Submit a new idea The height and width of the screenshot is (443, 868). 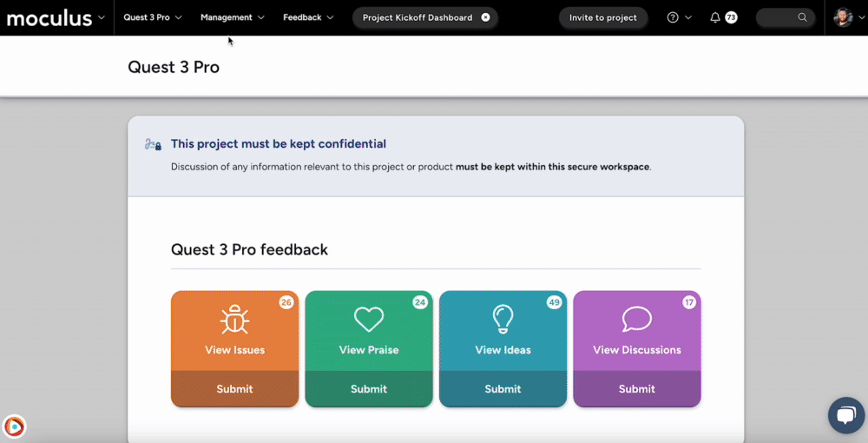click(503, 389)
